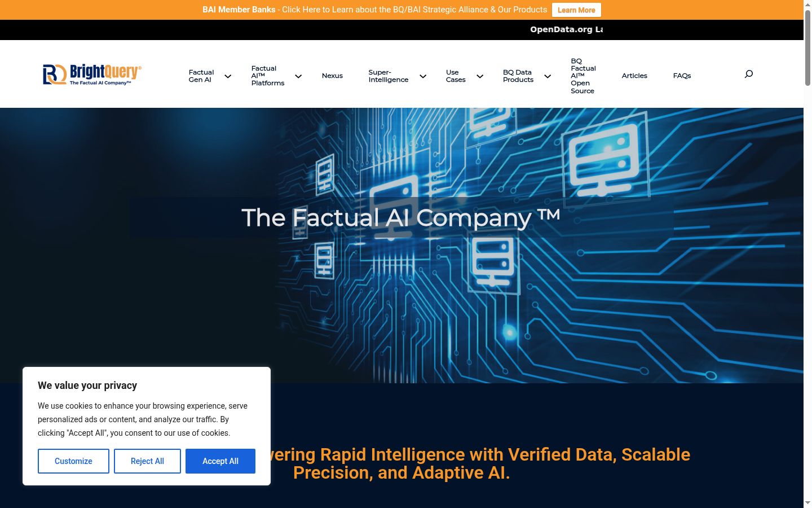Click the BAI Member Banks banner text

click(x=374, y=10)
